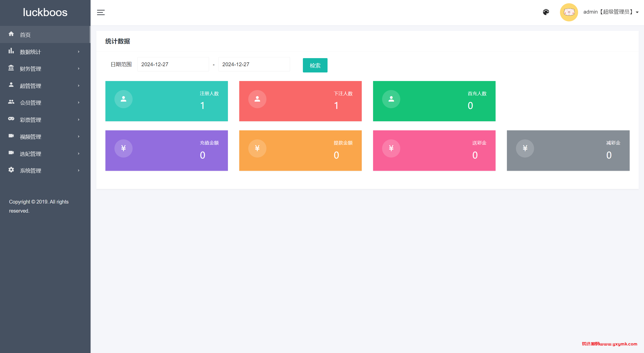Expand the 会员管理 submenu chevron
Viewport: 644px width, 353px height.
click(x=78, y=103)
